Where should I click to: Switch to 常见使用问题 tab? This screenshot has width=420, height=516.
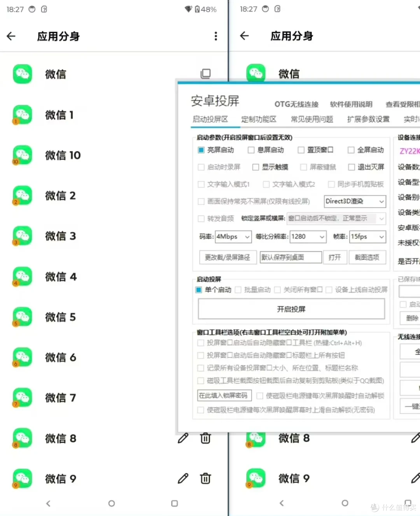pos(312,119)
